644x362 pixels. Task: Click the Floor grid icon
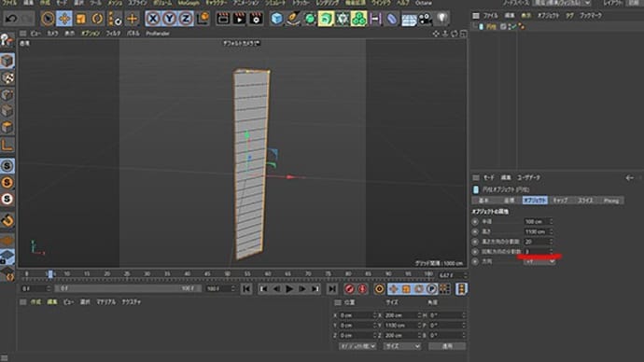tap(409, 20)
